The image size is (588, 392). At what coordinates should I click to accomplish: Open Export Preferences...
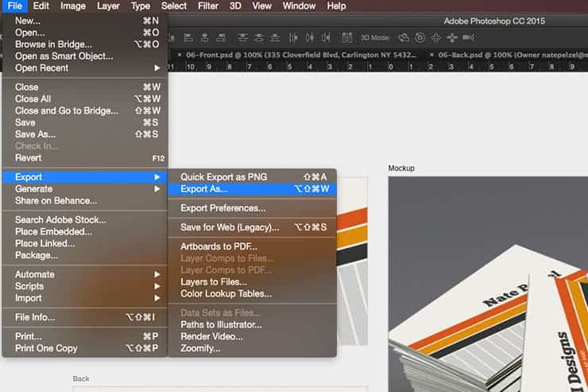pyautogui.click(x=253, y=208)
